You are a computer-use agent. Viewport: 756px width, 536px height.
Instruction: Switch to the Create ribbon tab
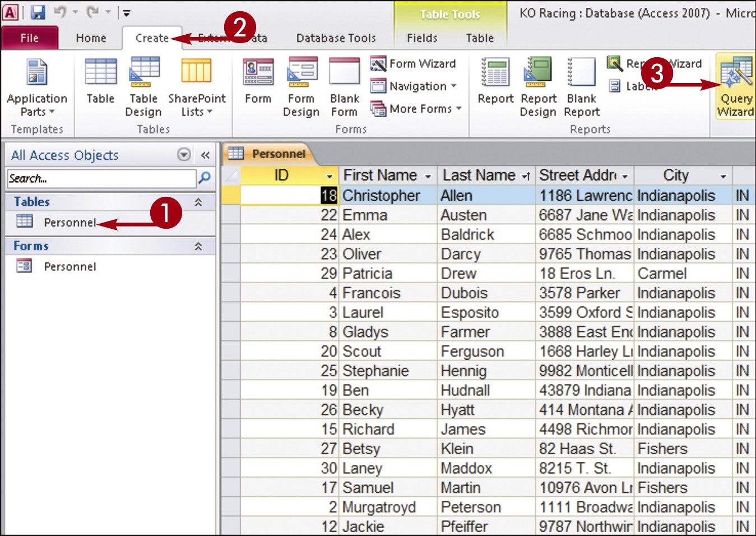tap(152, 38)
